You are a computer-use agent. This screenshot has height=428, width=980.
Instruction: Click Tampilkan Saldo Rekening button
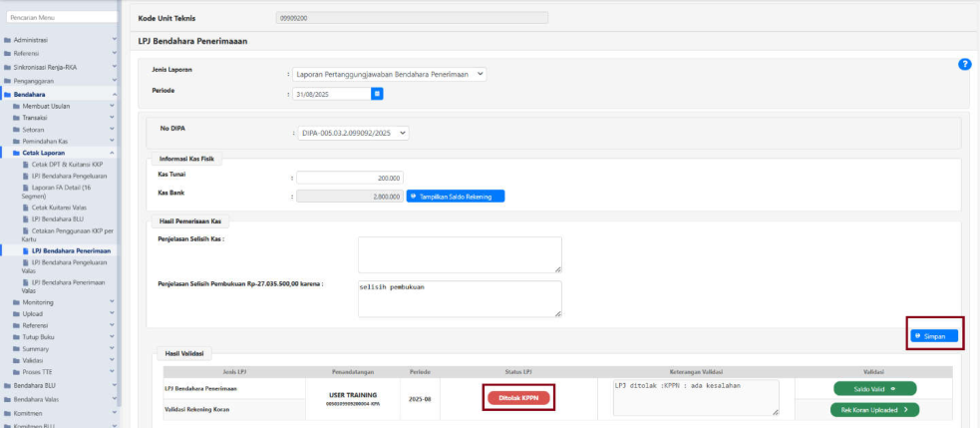(x=456, y=197)
